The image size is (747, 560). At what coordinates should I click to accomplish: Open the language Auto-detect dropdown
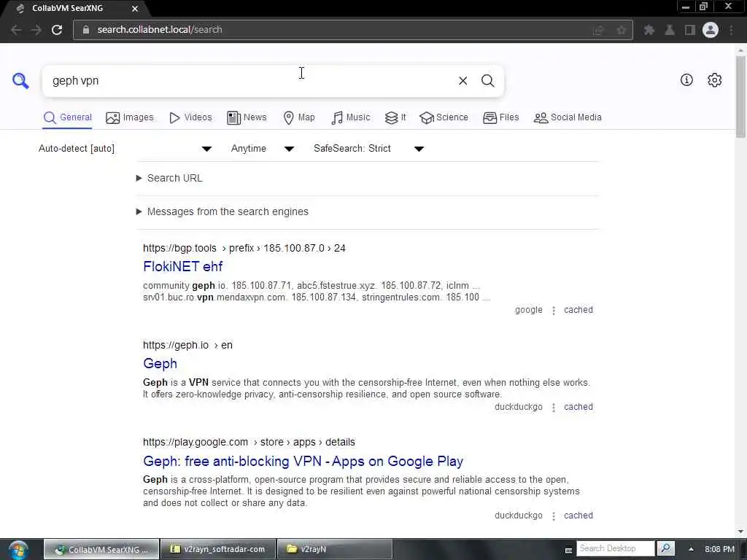click(x=125, y=149)
